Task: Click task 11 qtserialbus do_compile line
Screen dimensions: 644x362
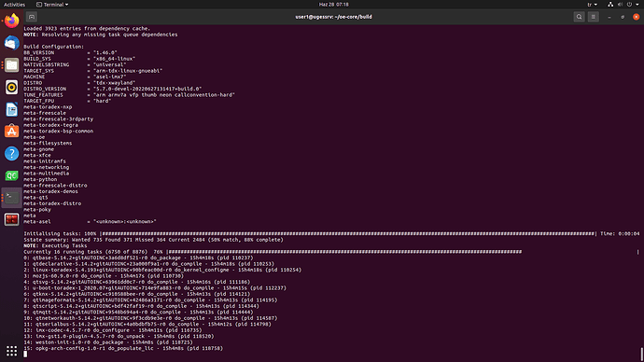Action: [x=147, y=325]
